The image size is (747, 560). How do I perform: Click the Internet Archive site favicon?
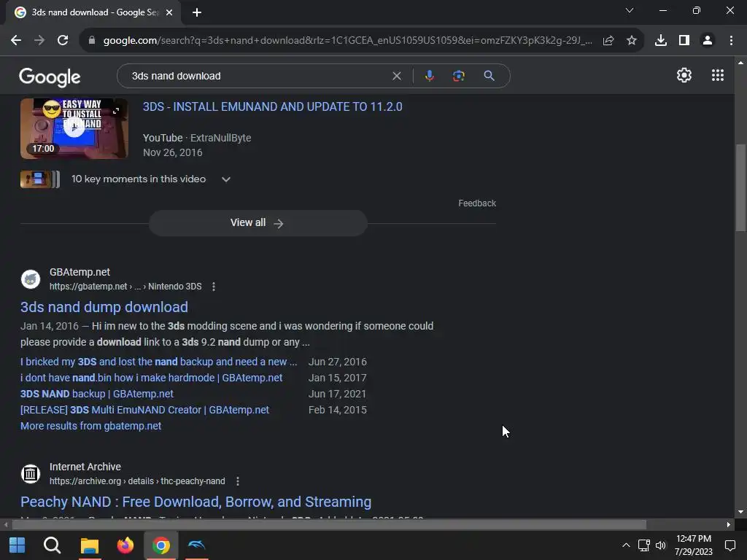[x=31, y=474]
